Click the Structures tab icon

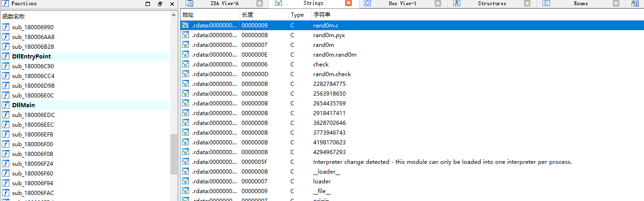(x=457, y=3)
